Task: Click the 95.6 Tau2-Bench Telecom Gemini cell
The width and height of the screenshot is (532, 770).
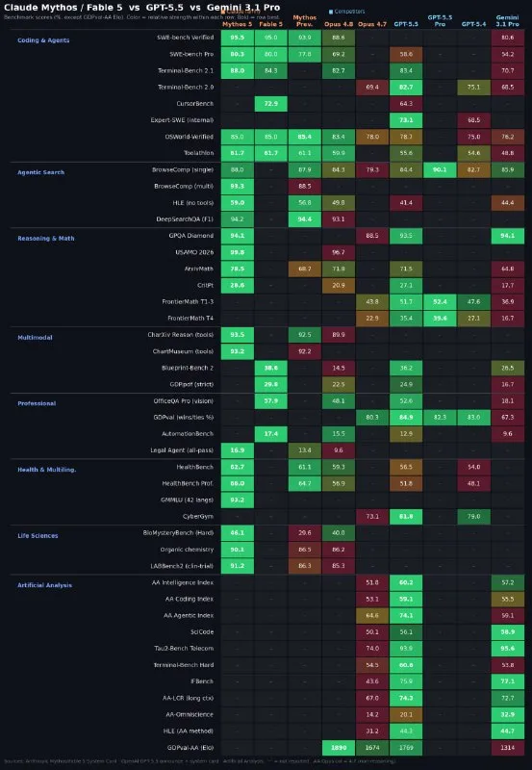Action: pos(507,649)
